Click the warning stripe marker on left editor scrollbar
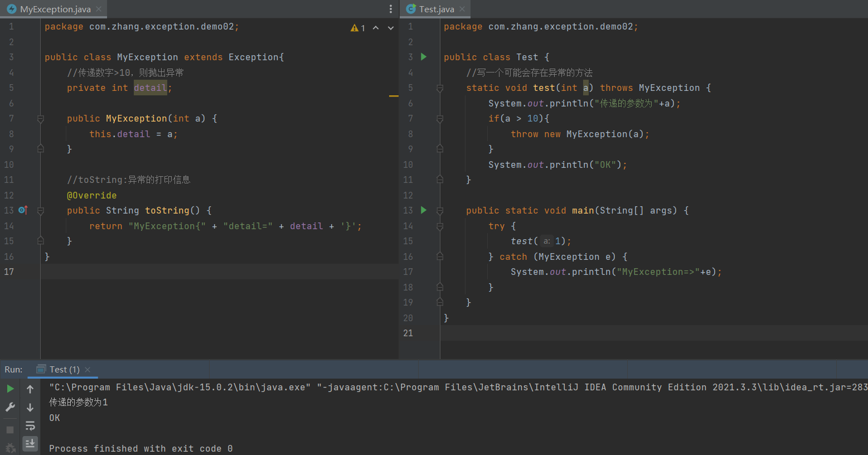The image size is (868, 455). pos(394,96)
